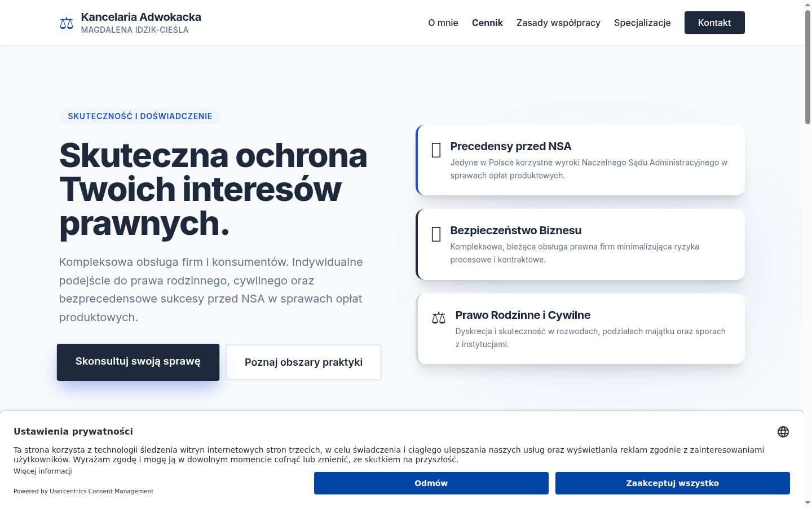The width and height of the screenshot is (812, 508).
Task: Open the Prawo Rodzinne i Cywilne card title
Action: coord(523,315)
